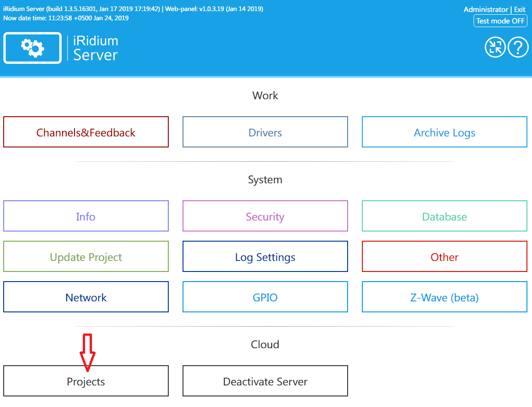Toggle Test mode OFF switch
Viewport: 532px width, 407px height.
point(500,21)
